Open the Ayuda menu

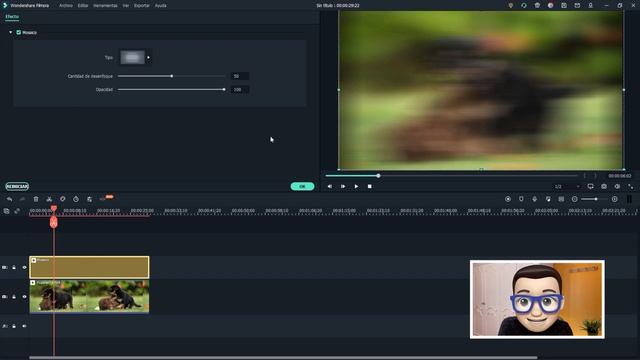(160, 6)
